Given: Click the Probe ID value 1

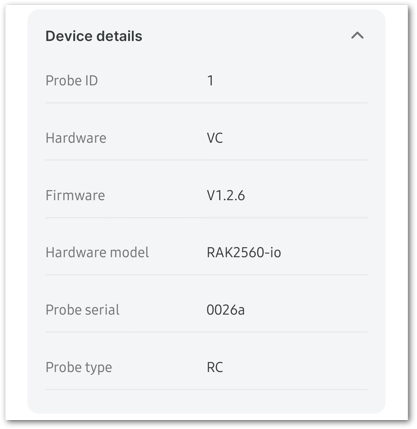Looking at the screenshot, I should (210, 80).
